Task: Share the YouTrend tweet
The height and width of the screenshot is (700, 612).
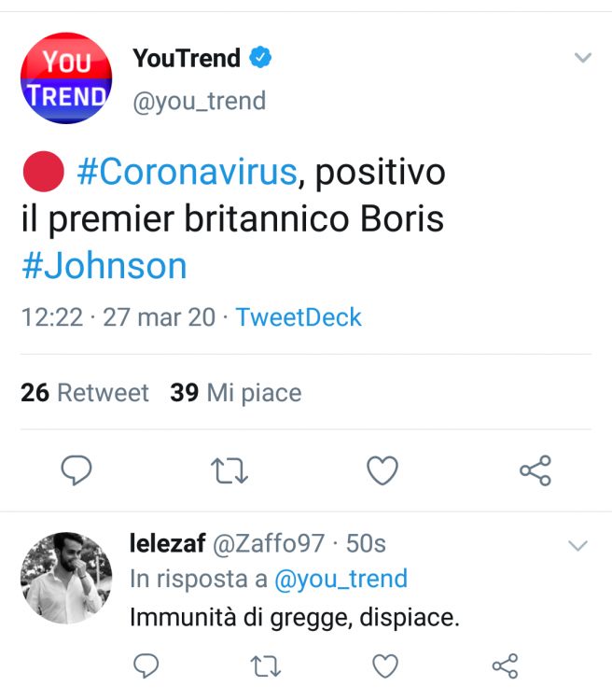Action: pyautogui.click(x=535, y=470)
